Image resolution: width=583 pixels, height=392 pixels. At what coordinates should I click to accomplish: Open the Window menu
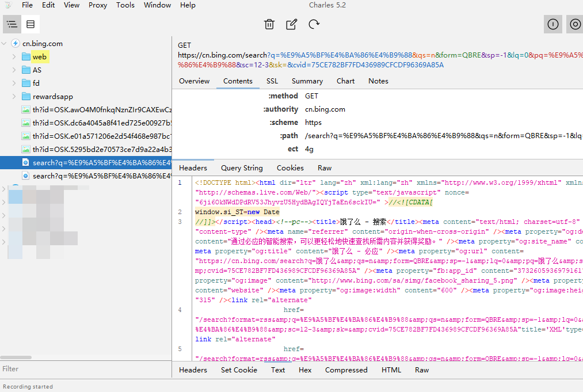pos(157,5)
